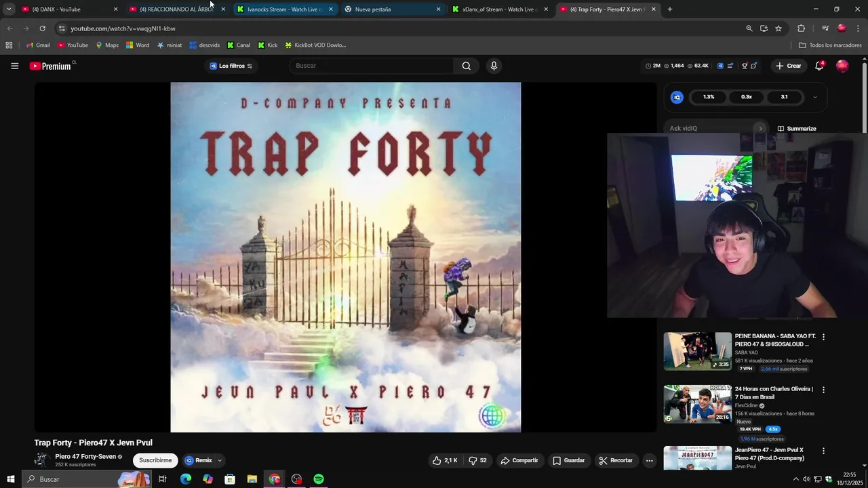This screenshot has height=488, width=868.
Task: Show hidden system tray icons chevron
Action: coord(796,479)
